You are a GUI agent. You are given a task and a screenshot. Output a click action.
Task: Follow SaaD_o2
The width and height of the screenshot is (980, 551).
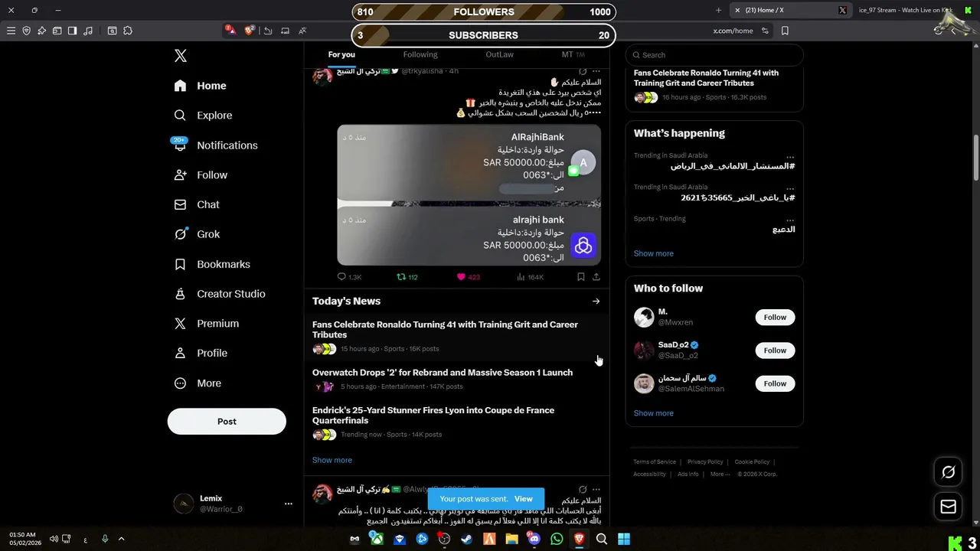[x=775, y=350]
